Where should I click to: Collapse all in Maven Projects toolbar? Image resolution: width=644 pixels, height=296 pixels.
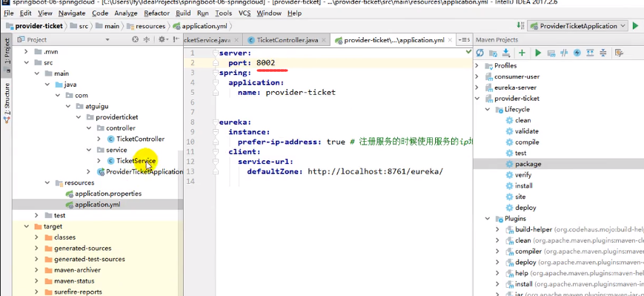[x=603, y=53]
